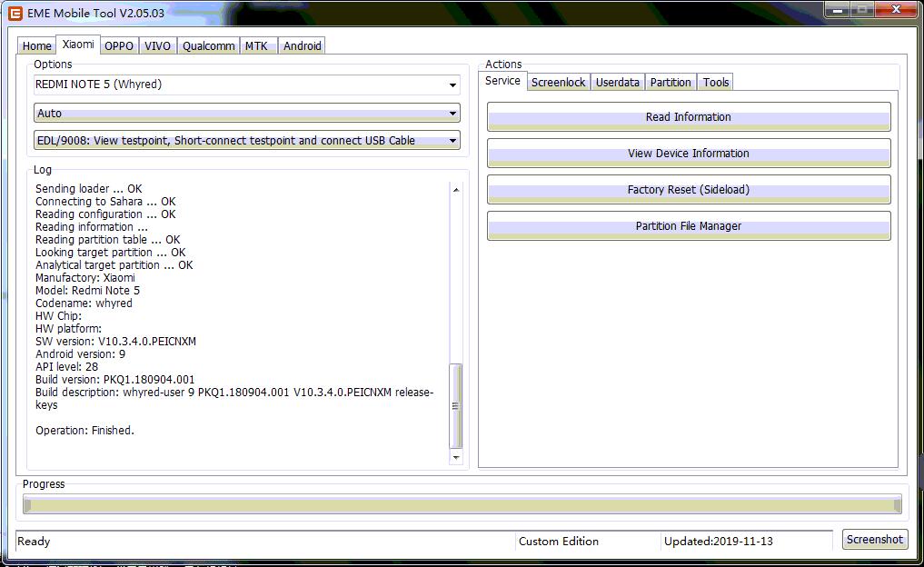Open the Tools actions tab
Viewport: 924px width, 567px height.
click(716, 83)
